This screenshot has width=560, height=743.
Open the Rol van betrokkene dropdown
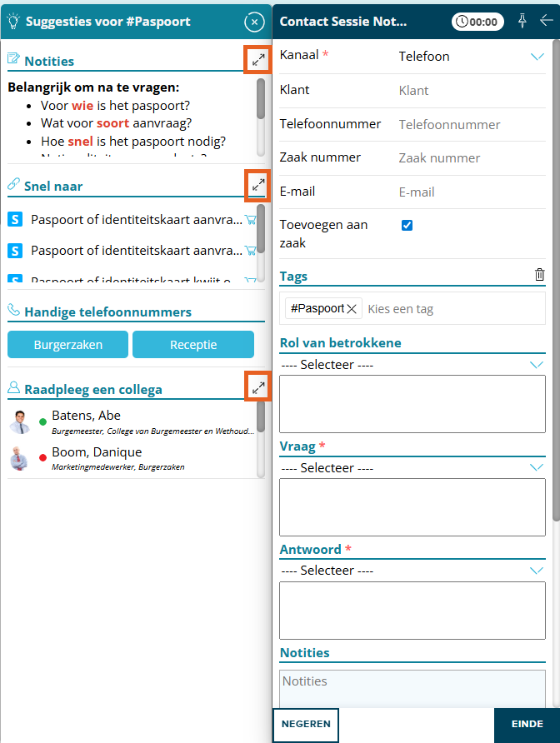(412, 365)
